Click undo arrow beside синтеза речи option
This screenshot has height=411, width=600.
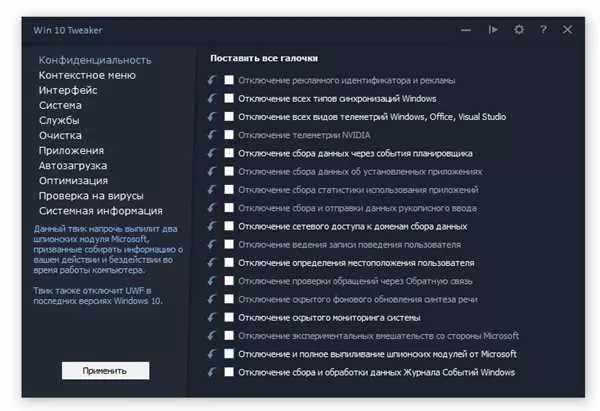212,299
